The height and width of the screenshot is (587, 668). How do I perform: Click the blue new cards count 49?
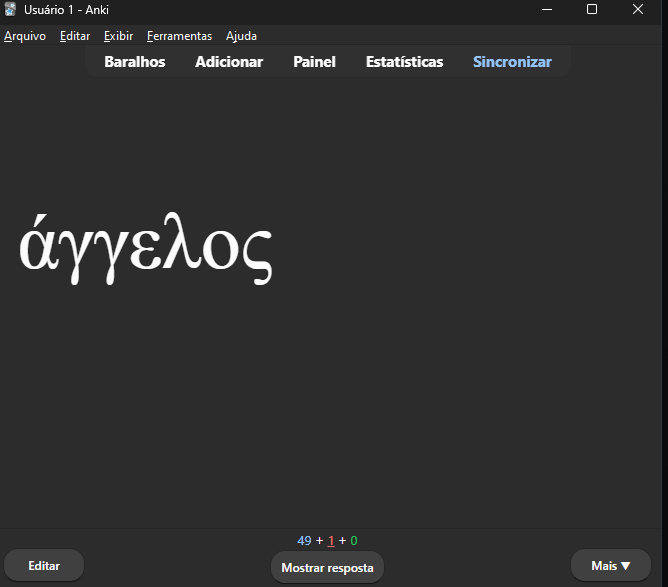(304, 541)
